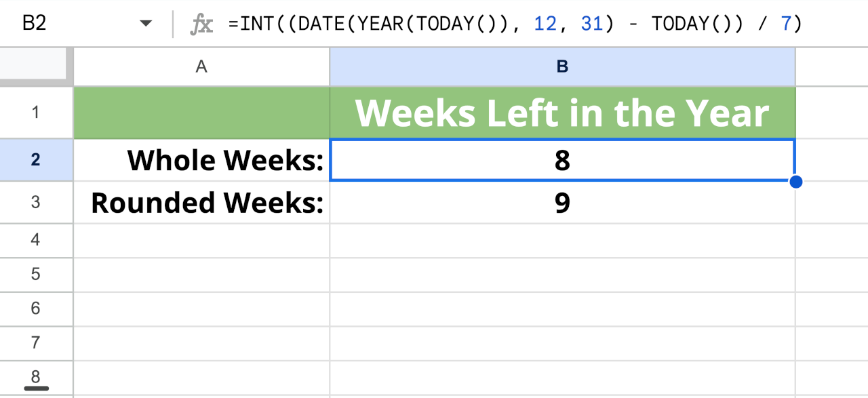Click the select-all corner above row headers
The image size is (868, 398).
[34, 66]
